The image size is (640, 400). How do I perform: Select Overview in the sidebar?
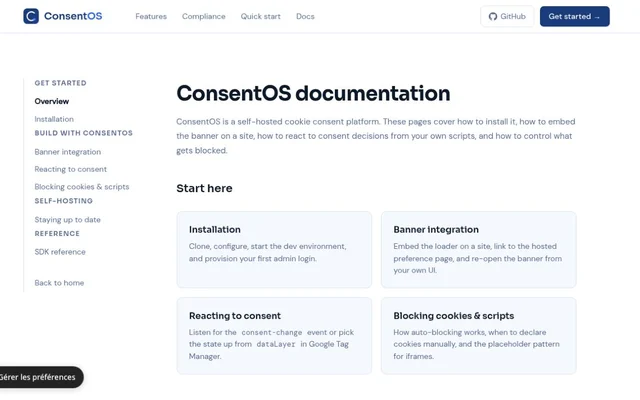[52, 101]
